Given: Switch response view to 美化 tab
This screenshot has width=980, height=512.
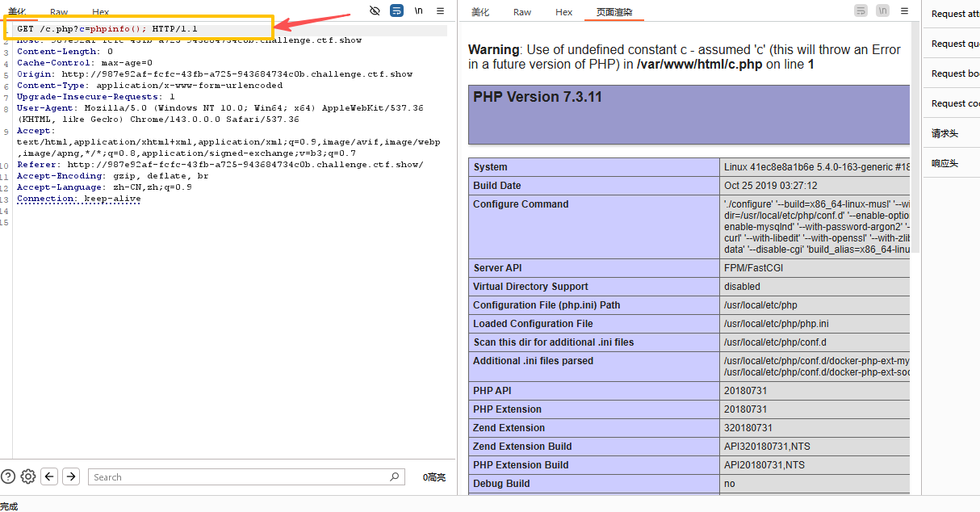Looking at the screenshot, I should [480, 12].
